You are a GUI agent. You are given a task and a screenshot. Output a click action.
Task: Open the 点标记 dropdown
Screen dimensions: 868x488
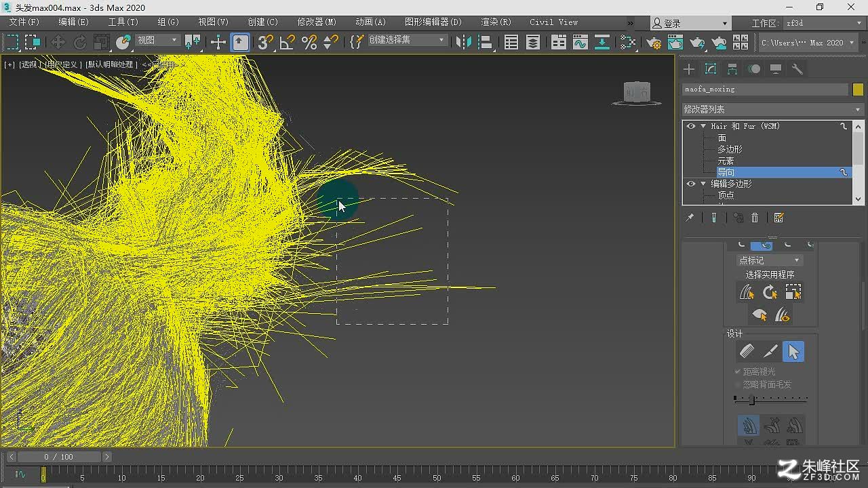click(770, 260)
